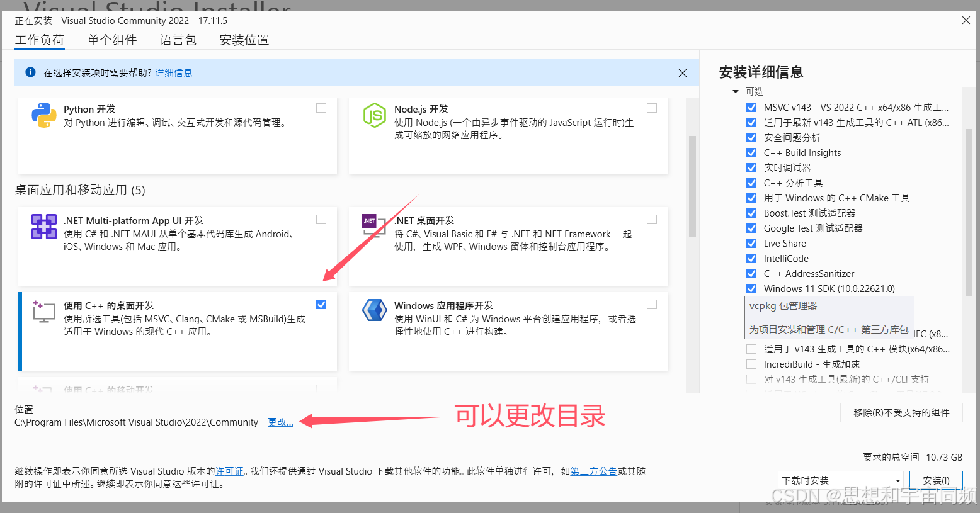This screenshot has height=513, width=980.
Task: Click the installation details panel scrollbar
Action: (x=969, y=211)
